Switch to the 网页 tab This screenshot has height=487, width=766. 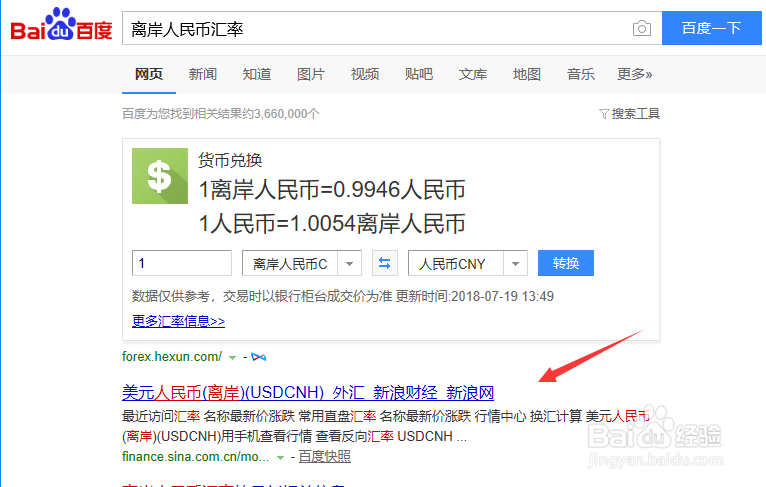(x=149, y=74)
